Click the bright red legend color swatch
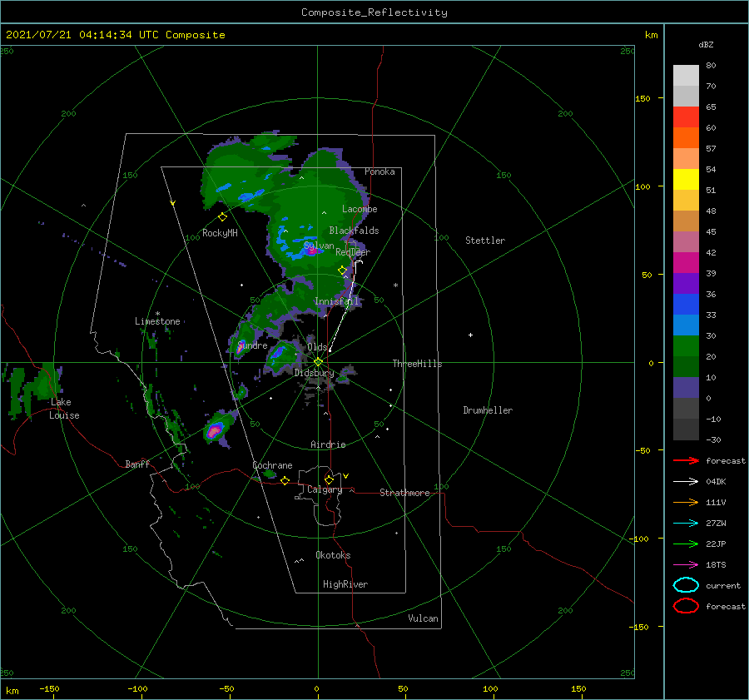Screen dimensions: 749x700 686,117
